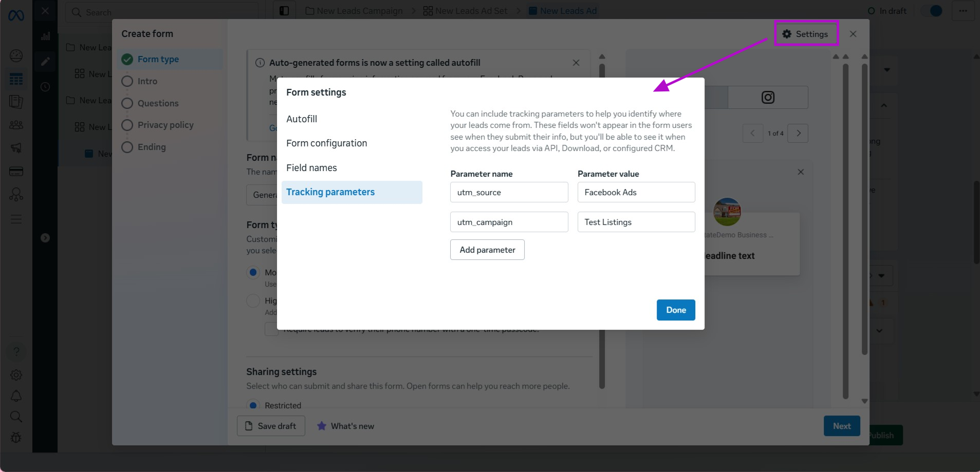Click the Audiences people icon
This screenshot has width=980, height=472.
[16, 125]
